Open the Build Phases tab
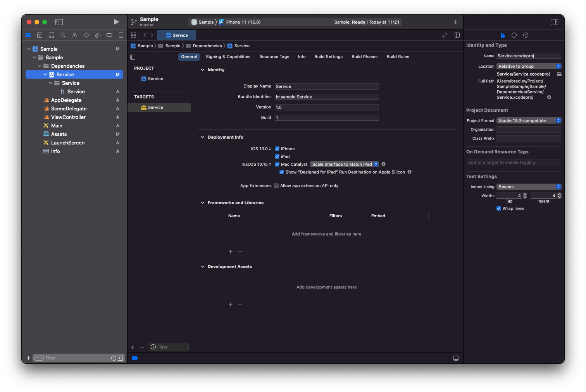This screenshot has height=392, width=586. click(x=364, y=57)
